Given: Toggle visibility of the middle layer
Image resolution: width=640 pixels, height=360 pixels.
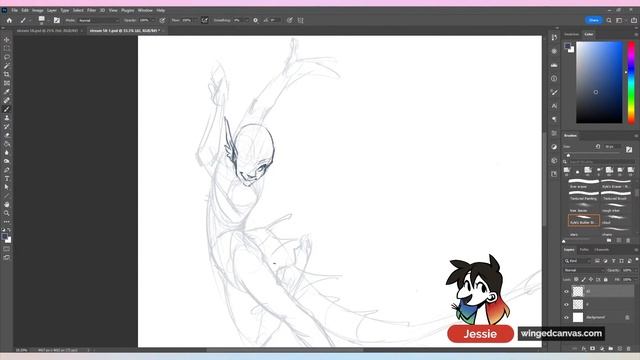Looking at the screenshot, I should [x=566, y=304].
